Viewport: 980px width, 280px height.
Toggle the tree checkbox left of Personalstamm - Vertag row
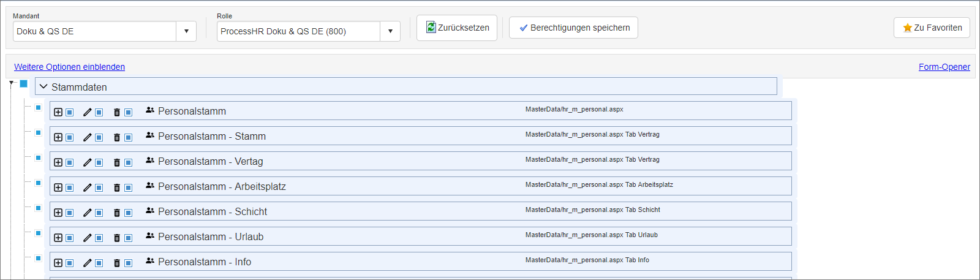pos(38,157)
